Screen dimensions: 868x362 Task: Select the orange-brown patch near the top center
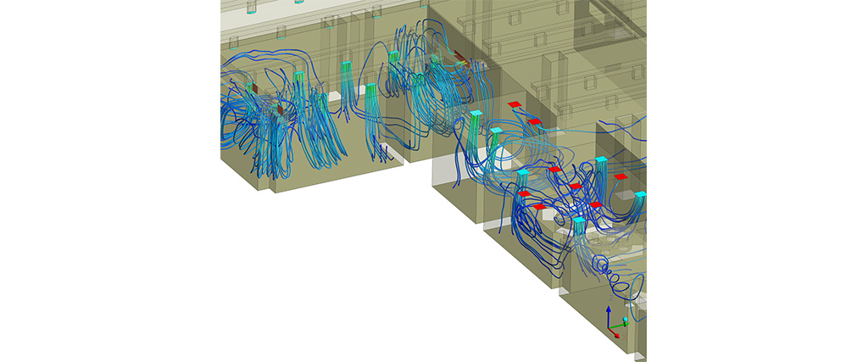coord(459,59)
